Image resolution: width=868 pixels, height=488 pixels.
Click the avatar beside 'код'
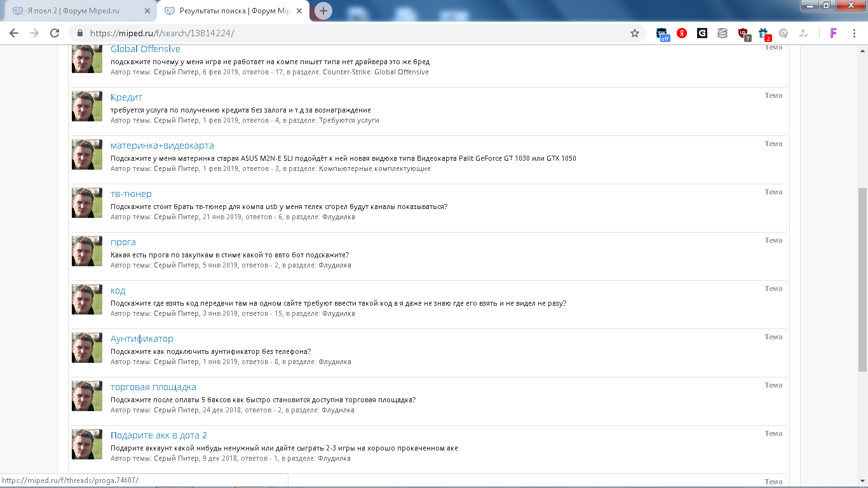[87, 299]
